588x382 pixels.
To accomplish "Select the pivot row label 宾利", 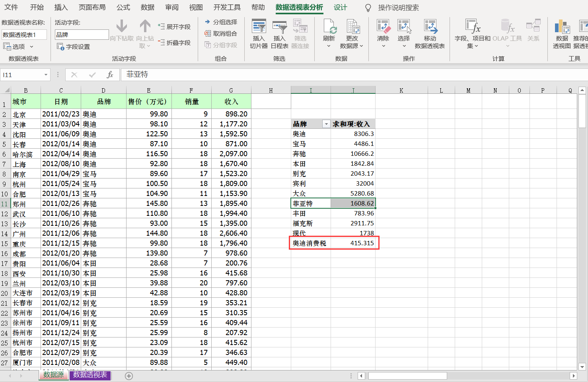I will click(311, 183).
